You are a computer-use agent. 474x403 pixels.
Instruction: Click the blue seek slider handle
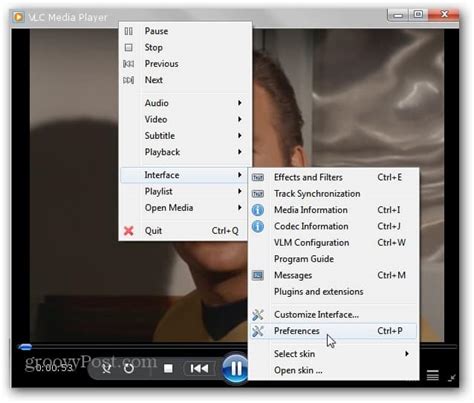click(x=25, y=347)
